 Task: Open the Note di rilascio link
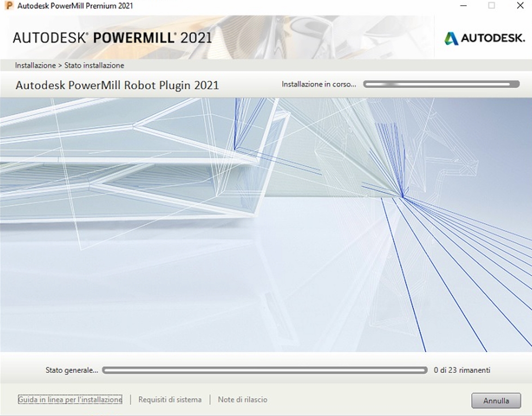pos(242,399)
